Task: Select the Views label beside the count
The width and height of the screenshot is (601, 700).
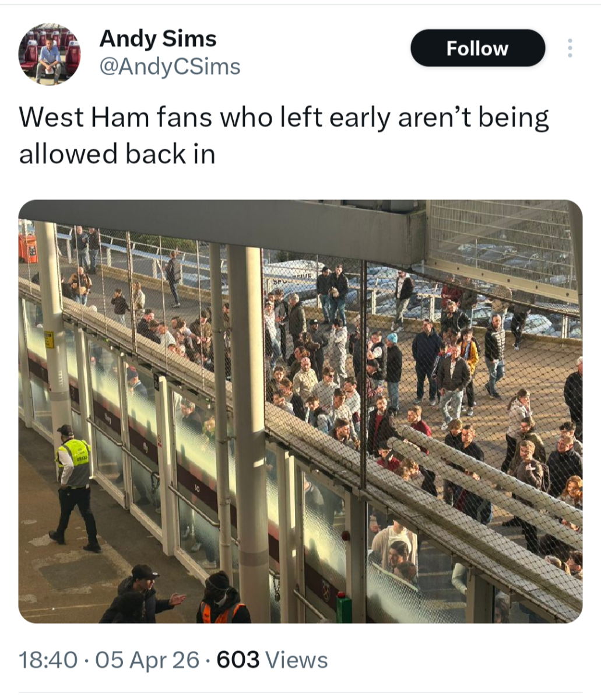Action: point(296,660)
